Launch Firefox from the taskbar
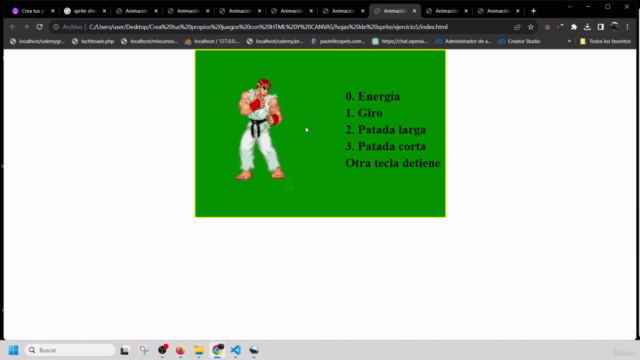Screen dimensions: 640x360 180,350
